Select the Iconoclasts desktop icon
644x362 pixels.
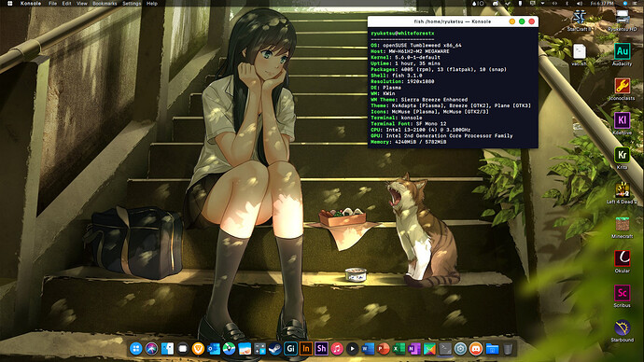point(623,89)
